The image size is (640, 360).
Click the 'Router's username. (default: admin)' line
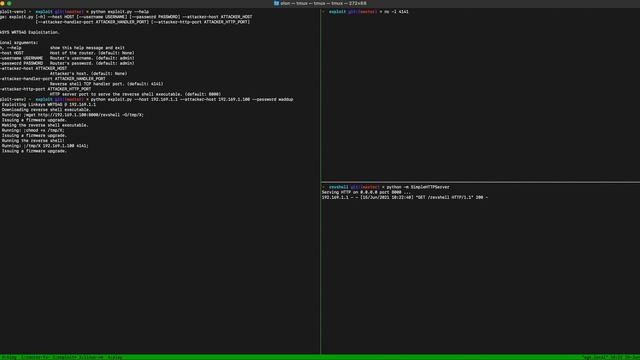[x=92, y=58]
